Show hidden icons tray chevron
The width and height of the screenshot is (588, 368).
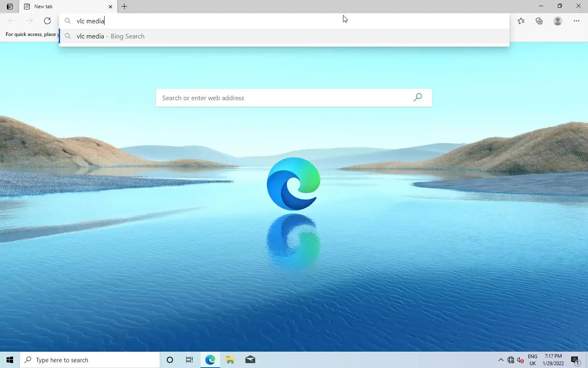pos(501,360)
